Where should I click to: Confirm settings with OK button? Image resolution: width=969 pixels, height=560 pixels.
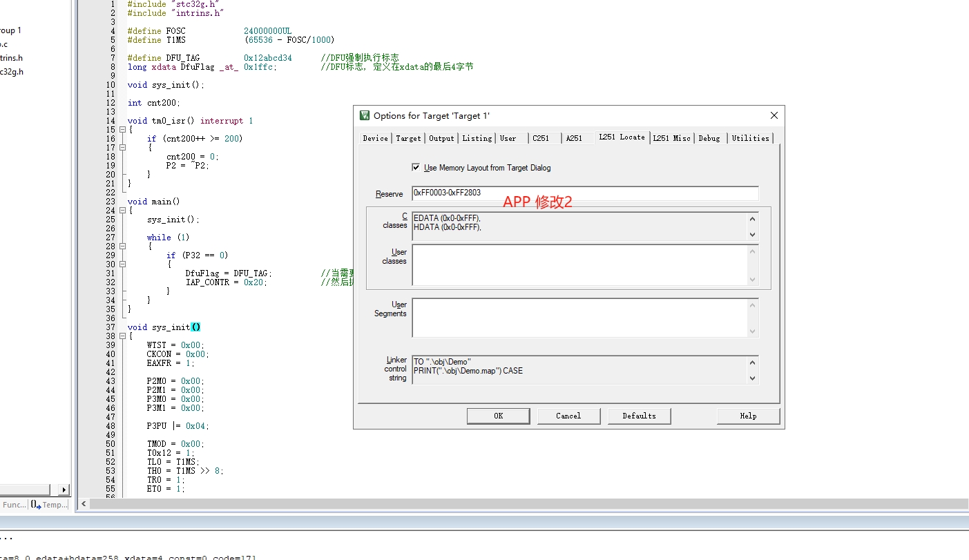click(x=499, y=416)
